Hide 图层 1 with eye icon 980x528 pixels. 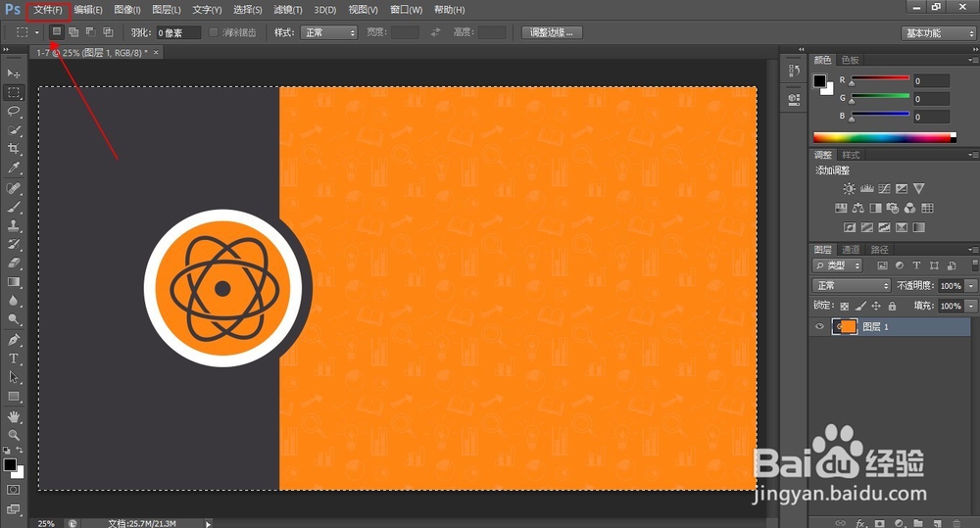coord(819,326)
